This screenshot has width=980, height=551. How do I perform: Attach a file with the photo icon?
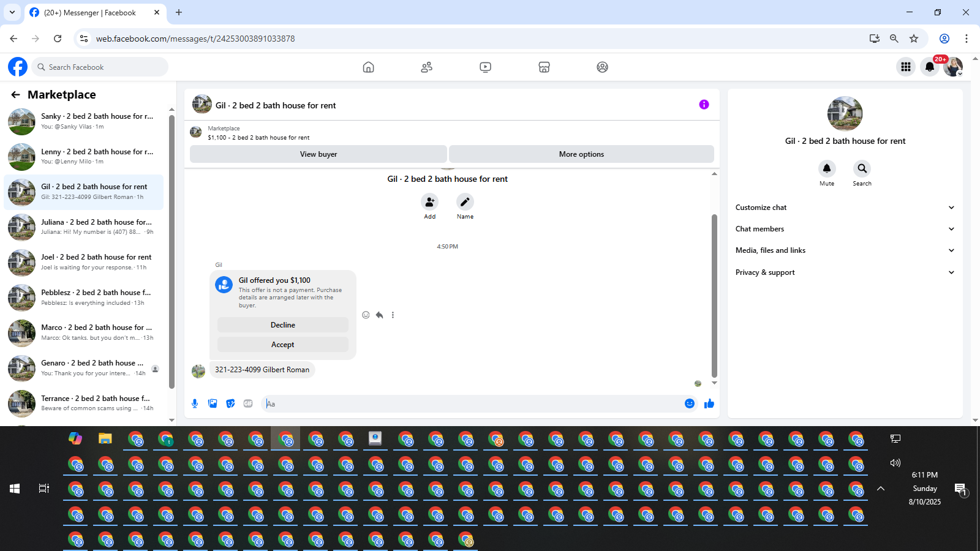(213, 403)
